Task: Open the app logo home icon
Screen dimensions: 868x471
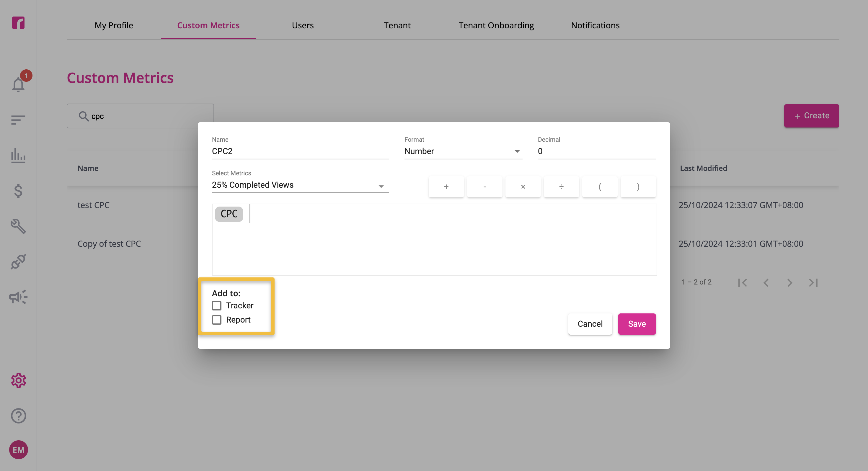Action: click(x=18, y=22)
